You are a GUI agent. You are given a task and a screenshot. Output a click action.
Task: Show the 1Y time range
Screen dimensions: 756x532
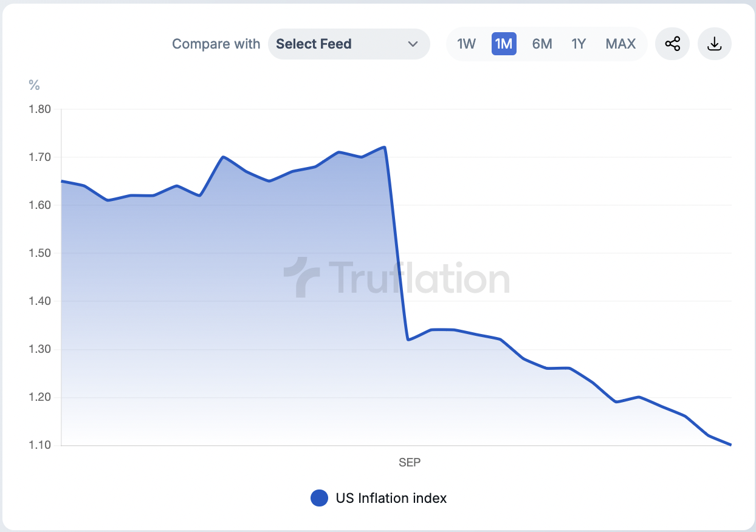point(579,44)
